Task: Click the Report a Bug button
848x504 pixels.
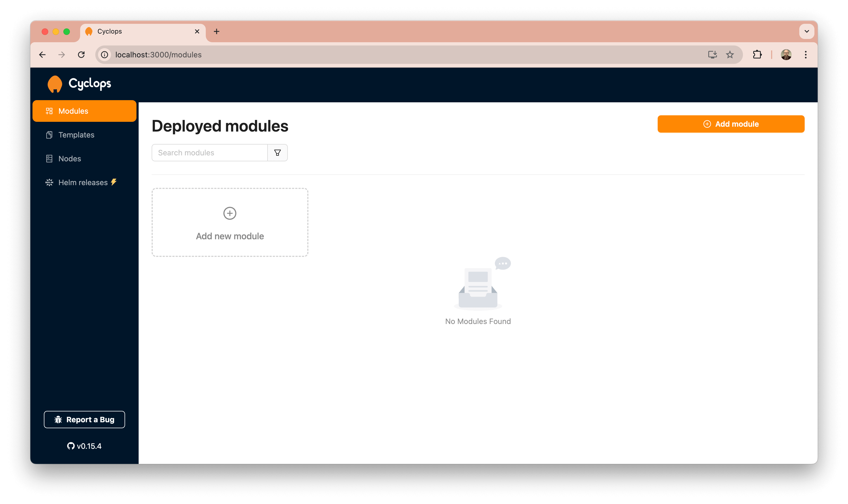Action: (84, 420)
